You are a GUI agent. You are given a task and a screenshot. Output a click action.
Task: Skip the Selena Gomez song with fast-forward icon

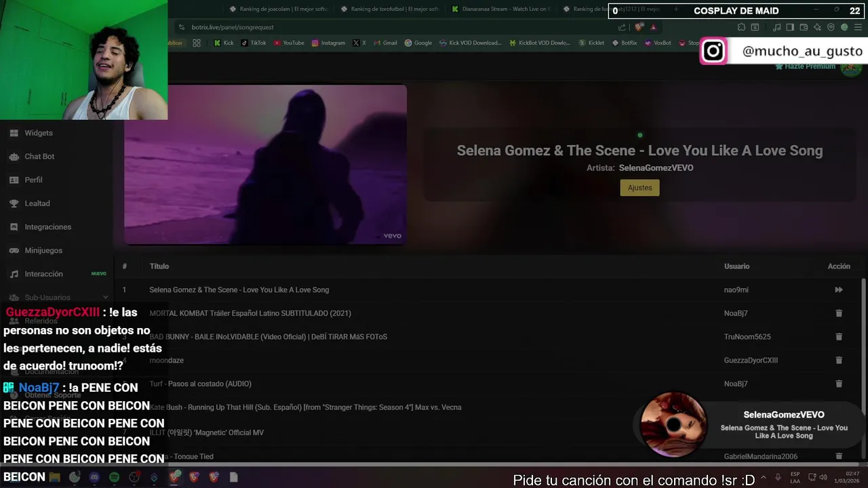839,289
